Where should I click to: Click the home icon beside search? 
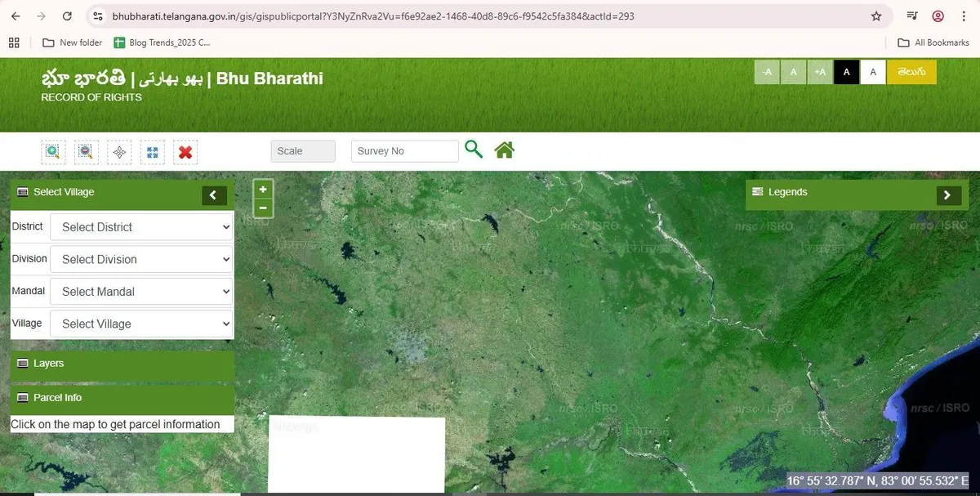(504, 150)
